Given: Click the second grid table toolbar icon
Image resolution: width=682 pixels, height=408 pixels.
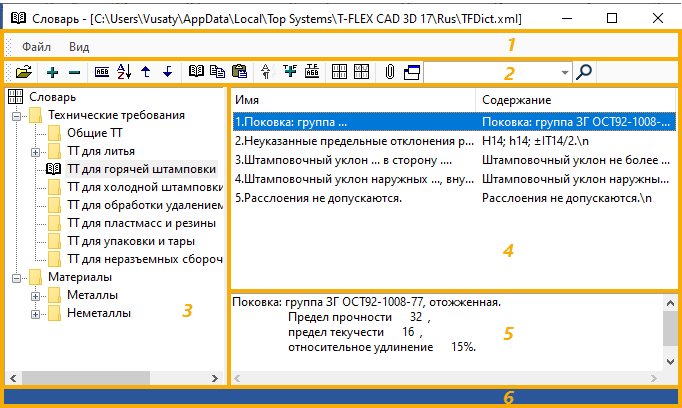Looking at the screenshot, I should tap(361, 71).
